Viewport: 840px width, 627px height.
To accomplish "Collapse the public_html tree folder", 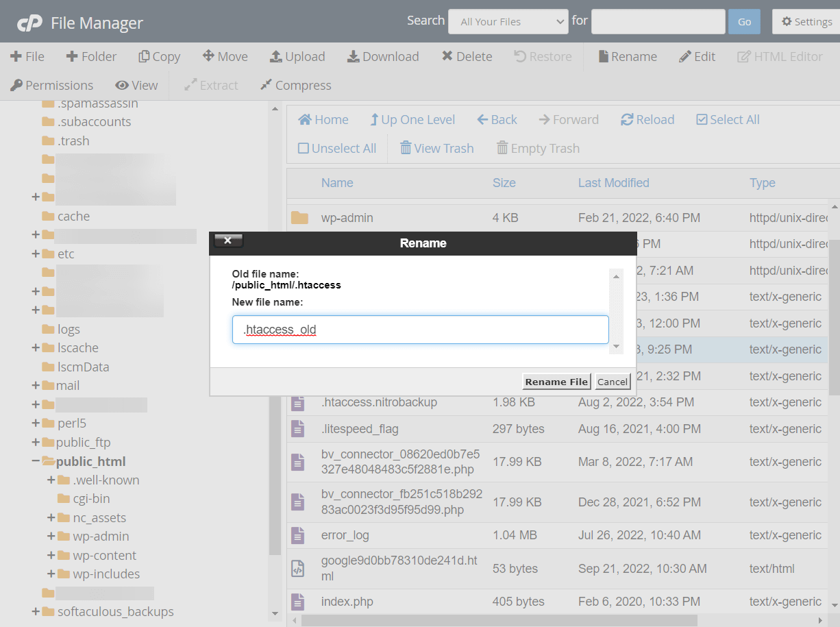I will [x=36, y=461].
